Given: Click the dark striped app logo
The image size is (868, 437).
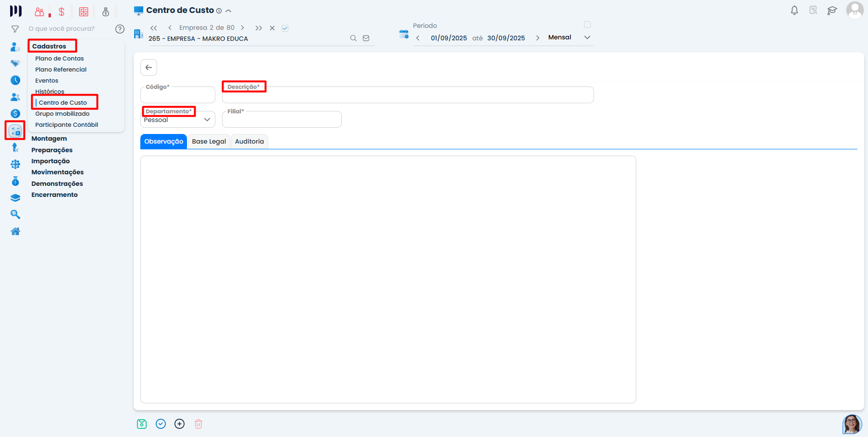Looking at the screenshot, I should pos(16,11).
